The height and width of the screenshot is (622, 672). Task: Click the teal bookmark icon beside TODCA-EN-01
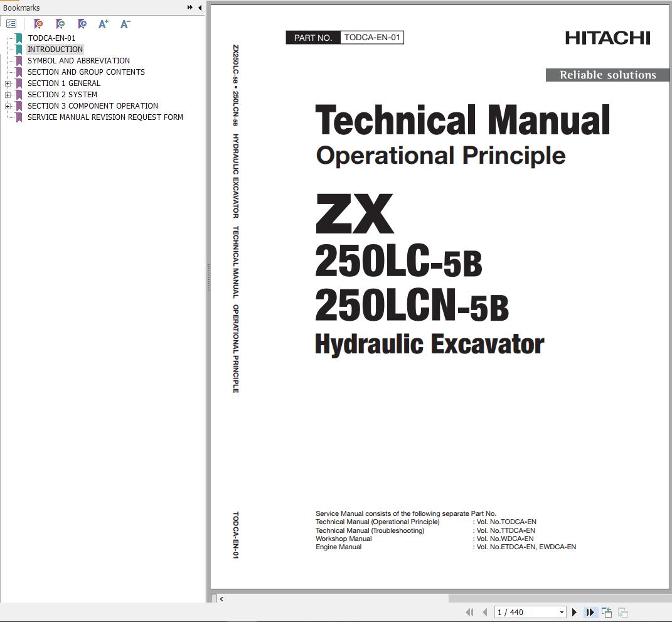pos(19,38)
